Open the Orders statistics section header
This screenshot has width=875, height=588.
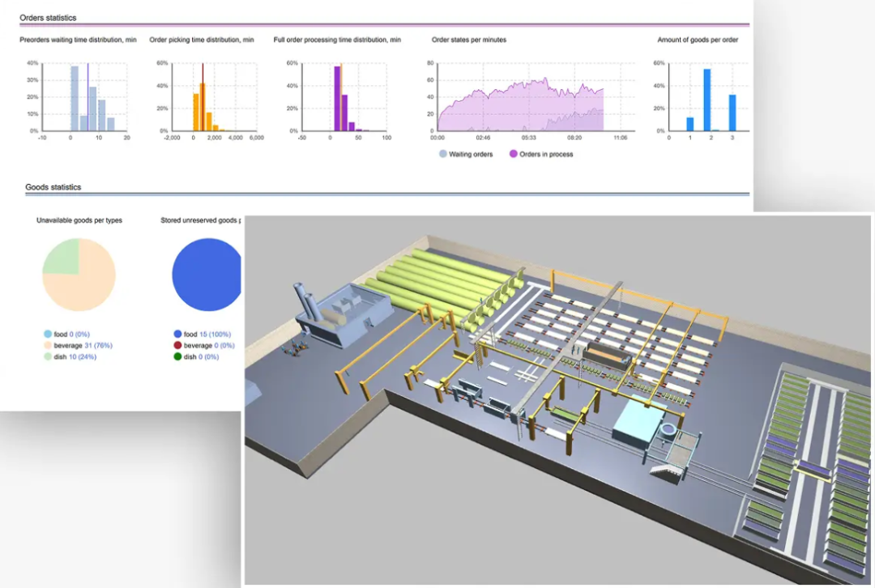[x=48, y=18]
